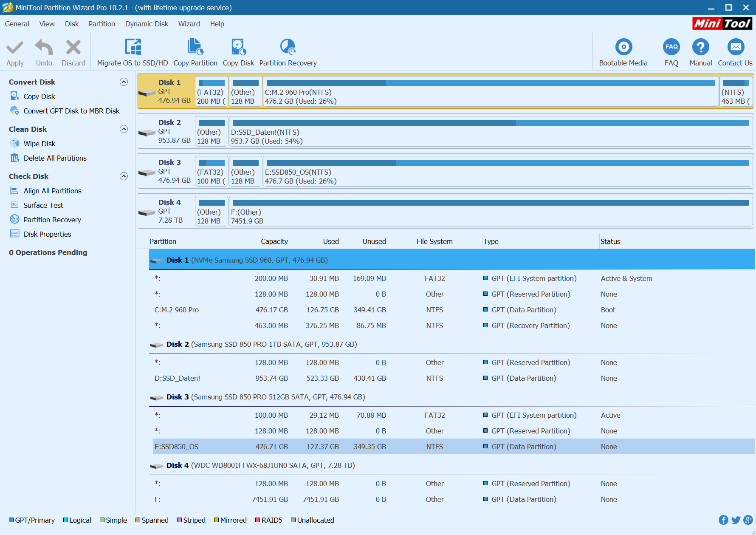Open the Bootable Media builder
The width and height of the screenshot is (756, 535).
623,53
